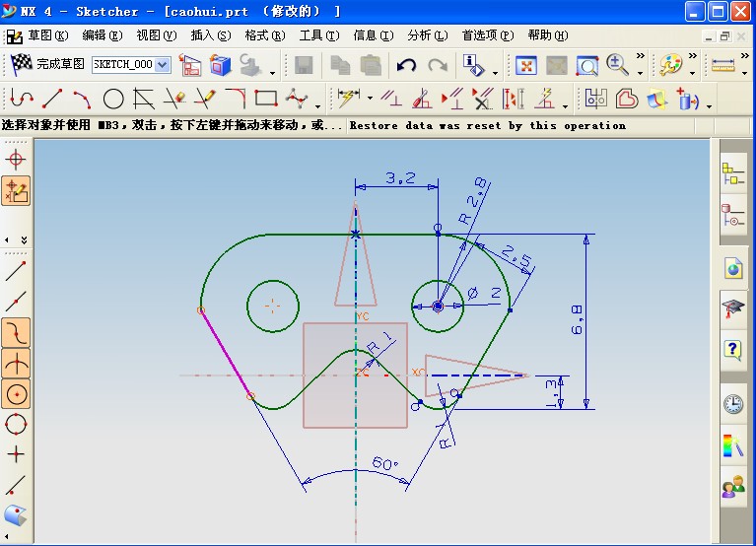Select the Arc tool
The width and height of the screenshot is (756, 546).
(83, 99)
